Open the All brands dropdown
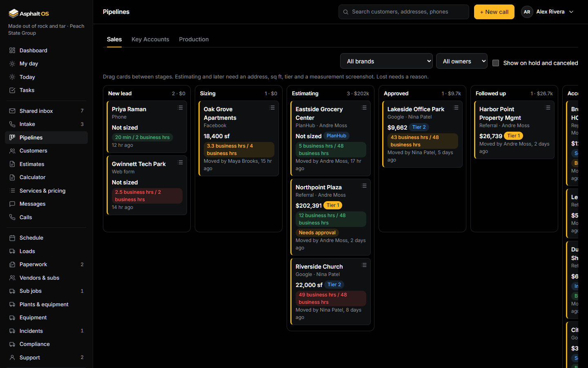The width and height of the screenshot is (588, 368). pyautogui.click(x=386, y=61)
